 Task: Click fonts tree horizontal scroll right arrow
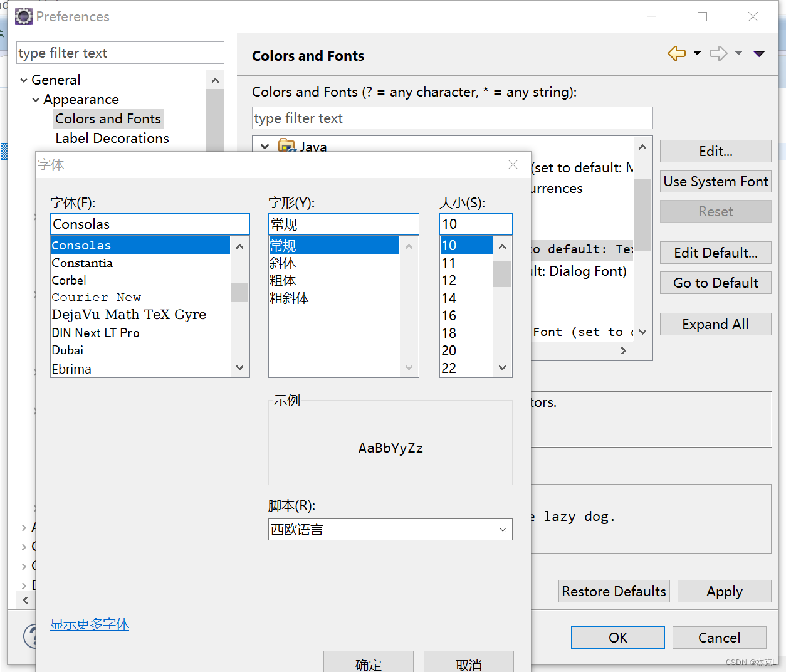click(x=623, y=350)
